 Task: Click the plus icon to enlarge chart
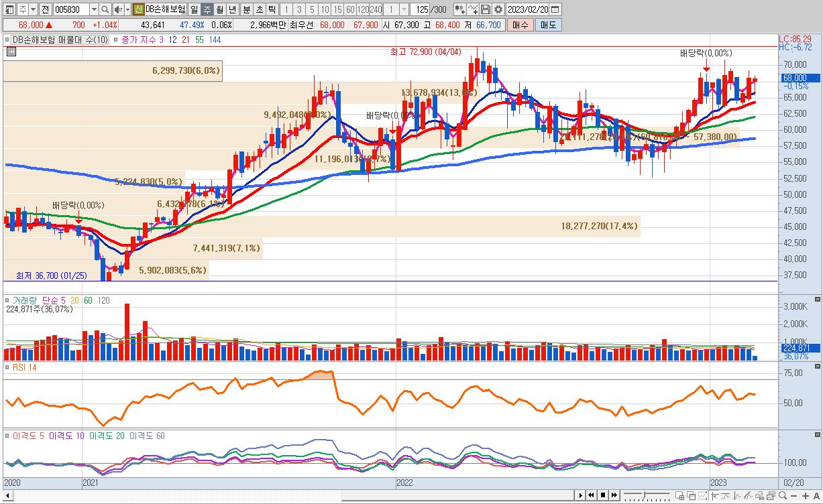click(x=806, y=495)
